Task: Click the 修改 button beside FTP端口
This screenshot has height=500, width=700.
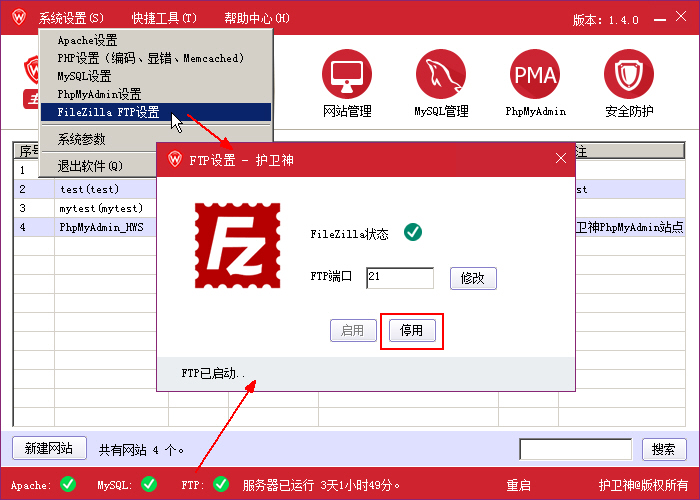Action: (x=473, y=278)
